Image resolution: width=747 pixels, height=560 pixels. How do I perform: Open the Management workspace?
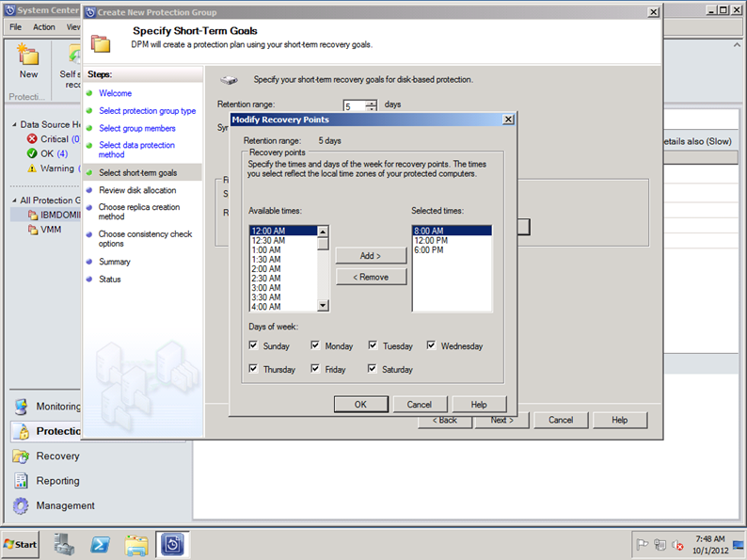54,505
